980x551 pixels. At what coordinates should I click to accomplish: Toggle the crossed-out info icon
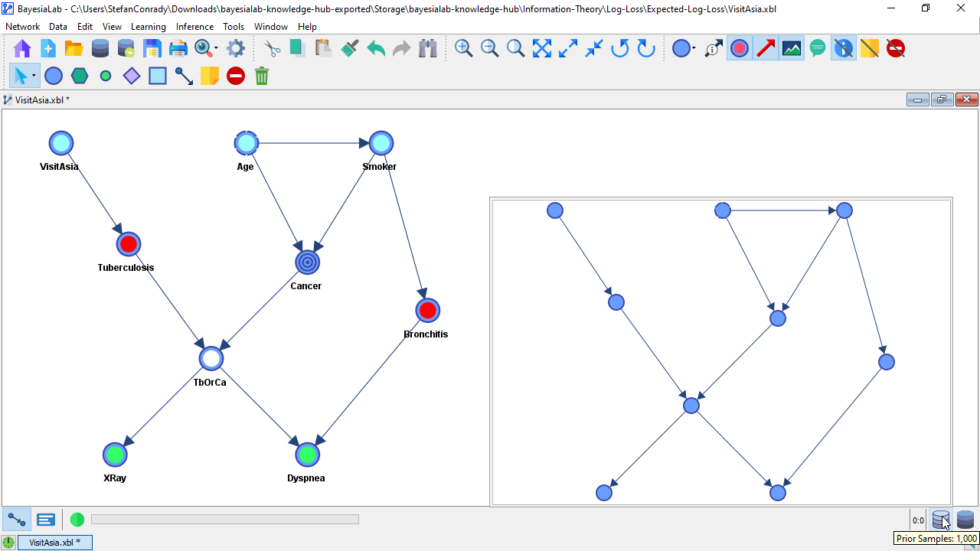pyautogui.click(x=844, y=49)
